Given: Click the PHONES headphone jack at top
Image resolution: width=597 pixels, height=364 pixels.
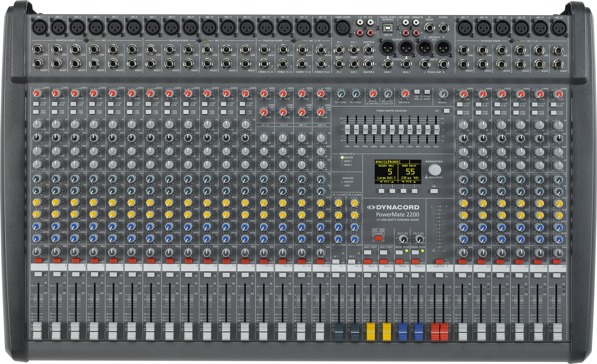Looking at the screenshot, I should point(443,28).
